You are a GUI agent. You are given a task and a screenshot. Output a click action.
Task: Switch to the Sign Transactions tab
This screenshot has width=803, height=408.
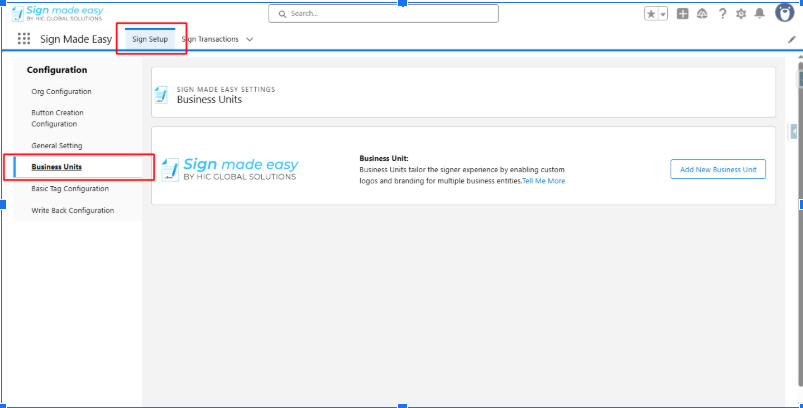click(210, 39)
